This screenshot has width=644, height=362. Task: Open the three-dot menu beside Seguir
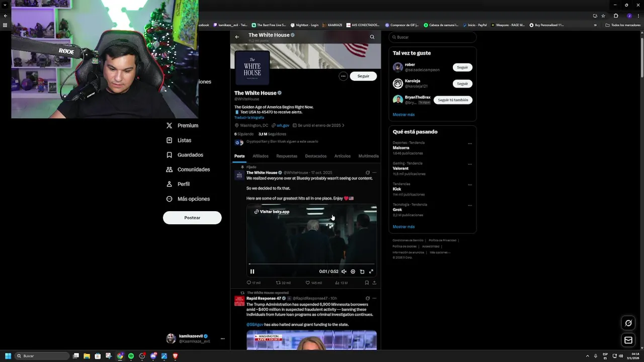(343, 76)
